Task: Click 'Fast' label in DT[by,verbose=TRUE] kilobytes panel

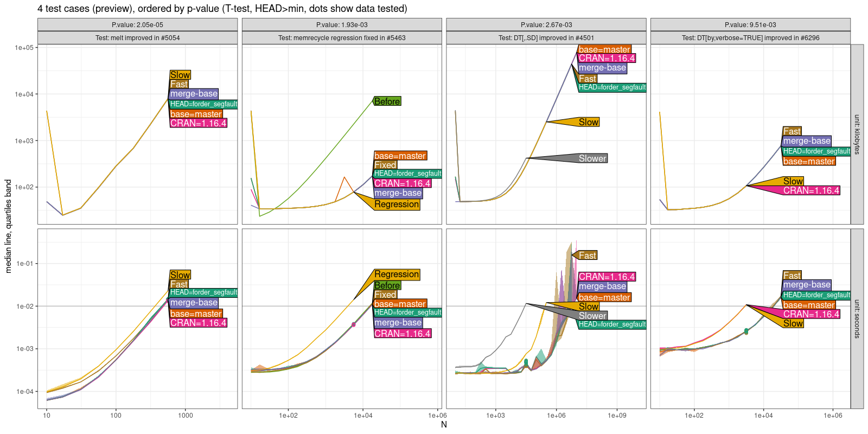Action: tap(792, 131)
